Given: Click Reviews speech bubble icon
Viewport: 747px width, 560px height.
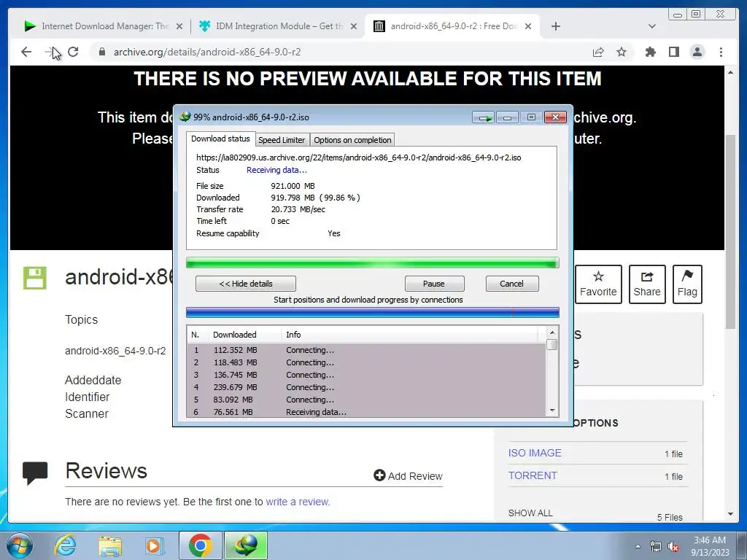Looking at the screenshot, I should 35,472.
